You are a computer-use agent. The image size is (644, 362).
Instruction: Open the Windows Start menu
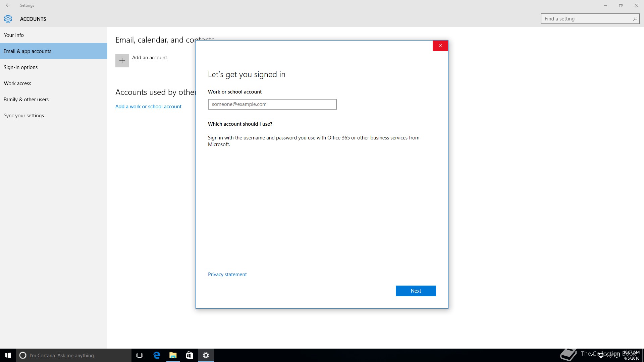tap(8, 355)
